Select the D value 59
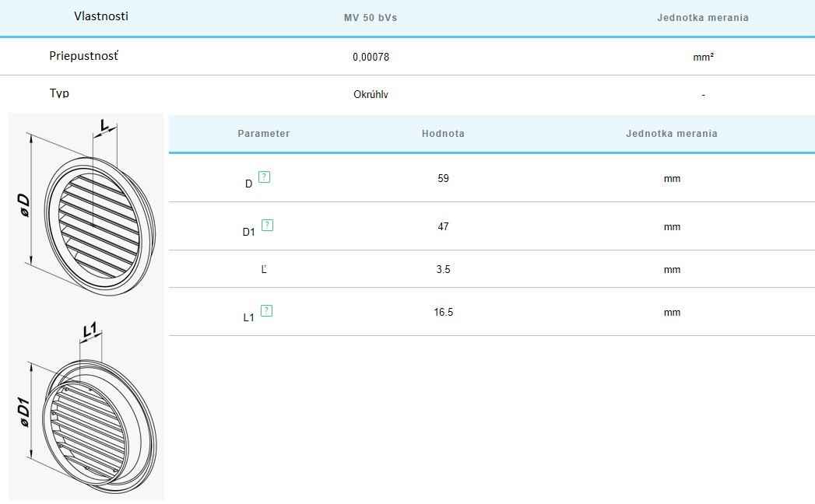 (444, 178)
